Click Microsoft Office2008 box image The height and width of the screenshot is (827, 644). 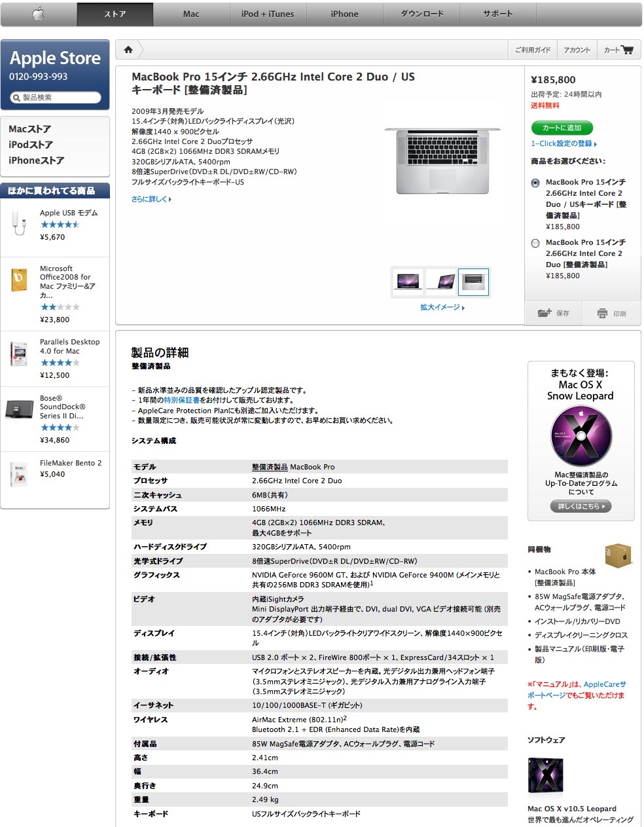(x=19, y=280)
